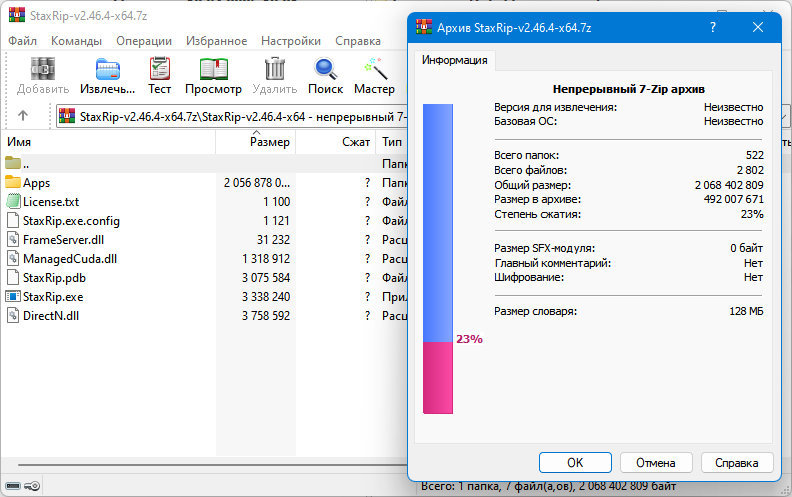
Task: Click the StaxRip.exe.config file icon
Action: tap(13, 220)
